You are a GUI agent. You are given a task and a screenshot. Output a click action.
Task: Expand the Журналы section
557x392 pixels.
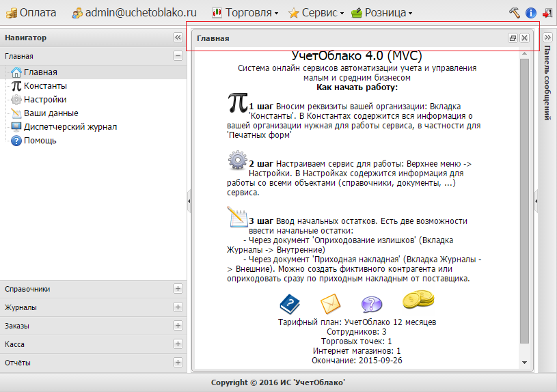click(x=178, y=307)
